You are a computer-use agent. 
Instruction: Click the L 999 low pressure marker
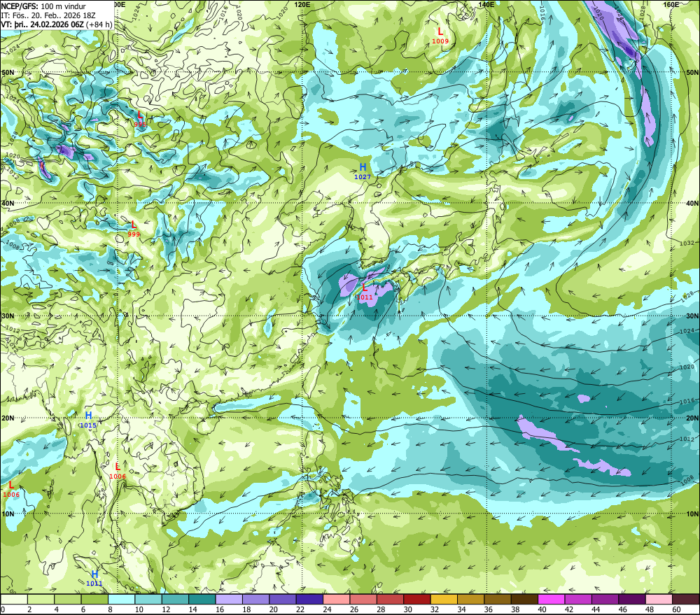tap(134, 228)
